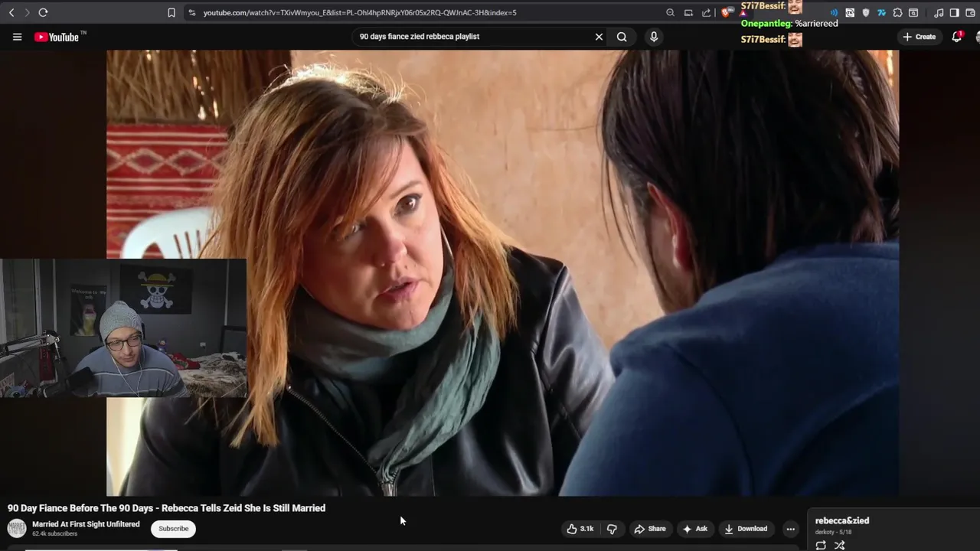Open Married At First Sight Unfiltered channel name
The width and height of the screenshot is (980, 551).
[86, 524]
